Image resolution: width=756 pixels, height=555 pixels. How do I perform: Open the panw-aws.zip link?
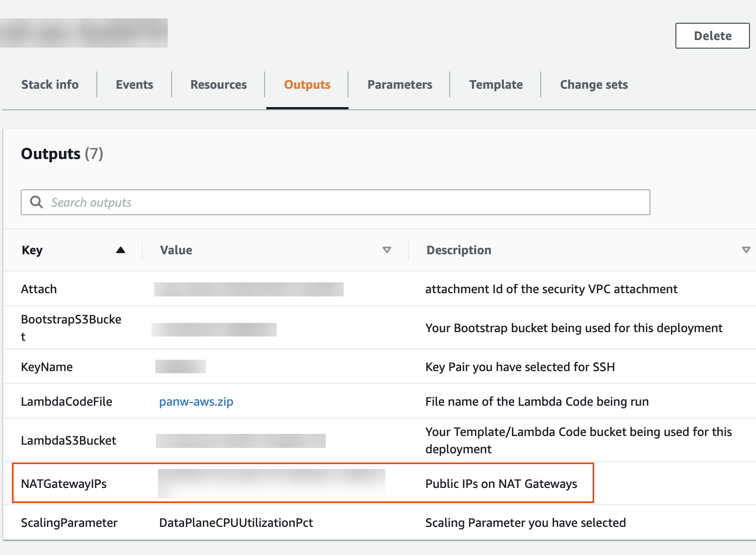pos(196,401)
